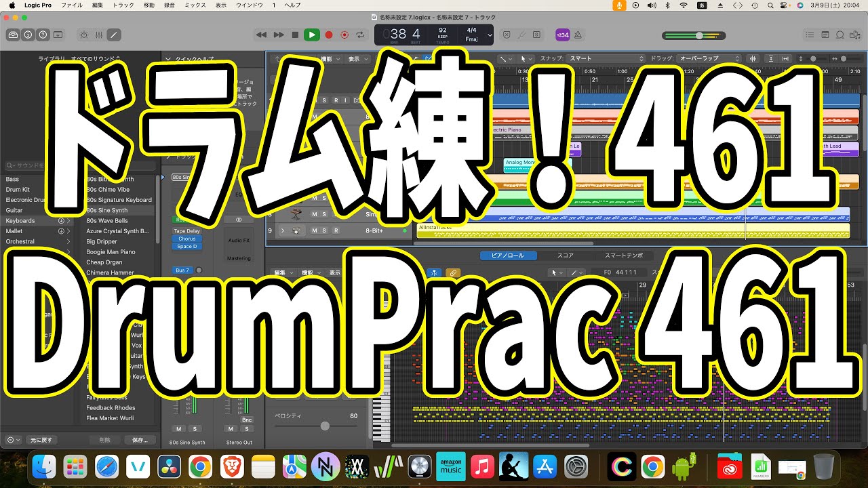Click the orange link icon in the piano roll
Viewport: 868px width, 488px height.
pyautogui.click(x=453, y=272)
